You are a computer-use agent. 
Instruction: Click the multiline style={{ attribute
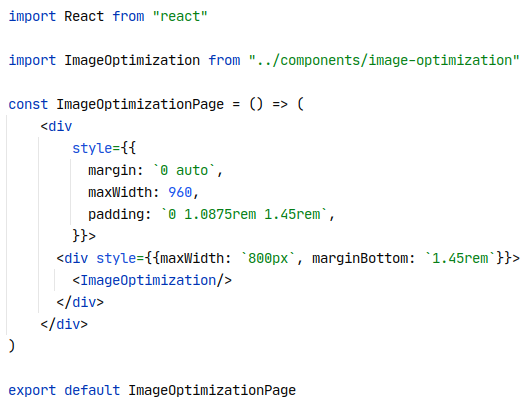coord(104,148)
